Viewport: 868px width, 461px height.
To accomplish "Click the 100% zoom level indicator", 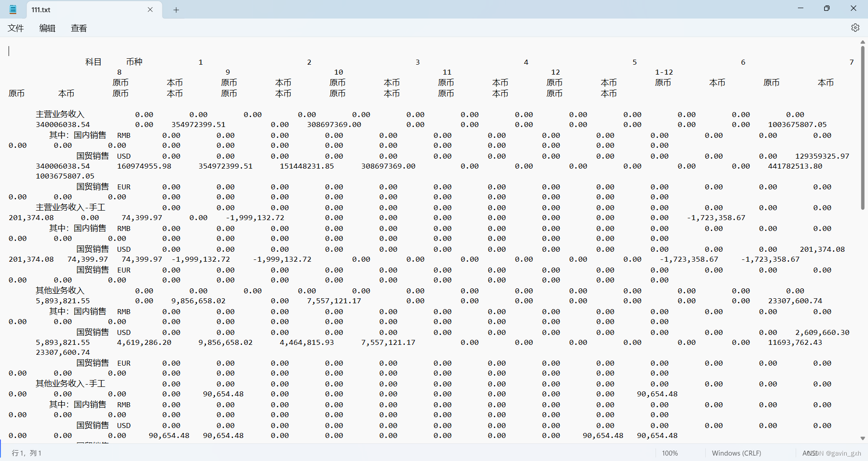I will pyautogui.click(x=670, y=453).
